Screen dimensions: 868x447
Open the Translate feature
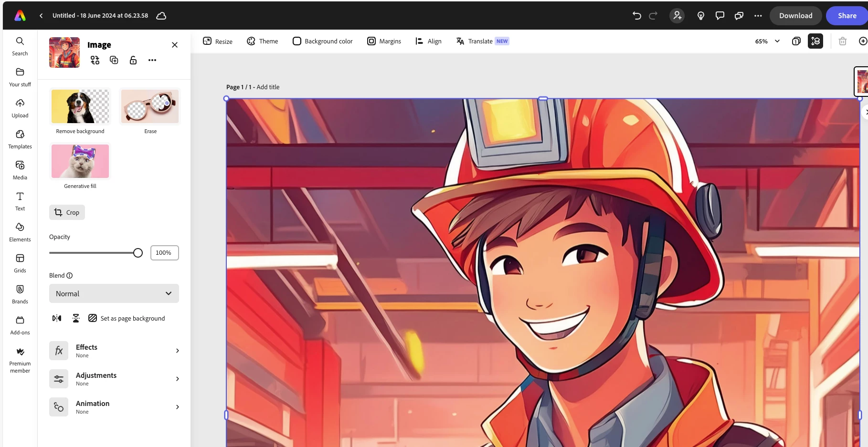(x=482, y=41)
